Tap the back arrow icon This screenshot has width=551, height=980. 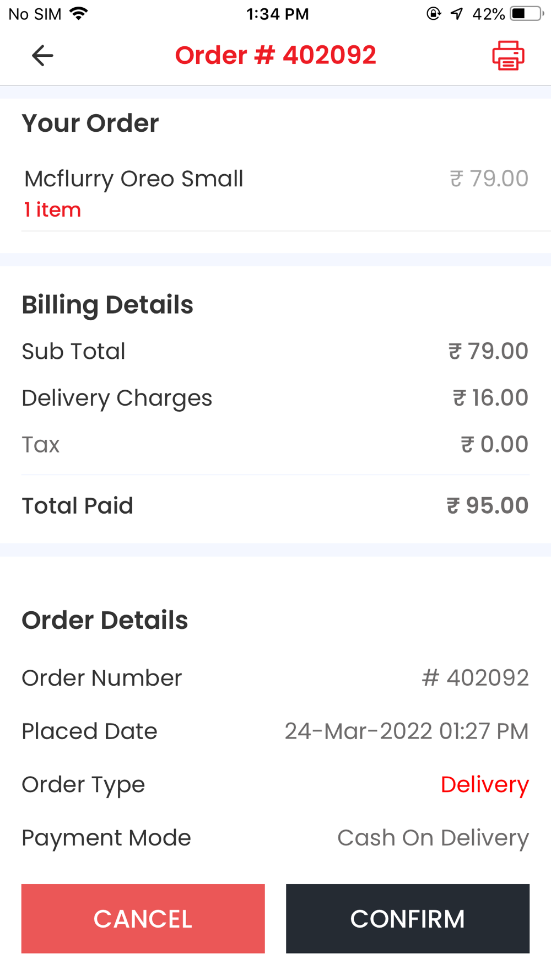[42, 56]
